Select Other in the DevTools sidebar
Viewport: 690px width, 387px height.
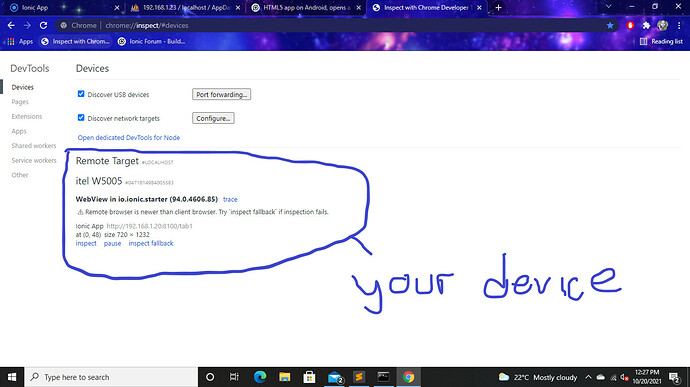[x=20, y=175]
